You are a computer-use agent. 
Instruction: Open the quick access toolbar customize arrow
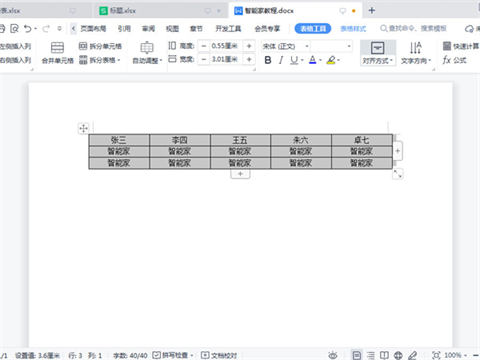coord(59,29)
